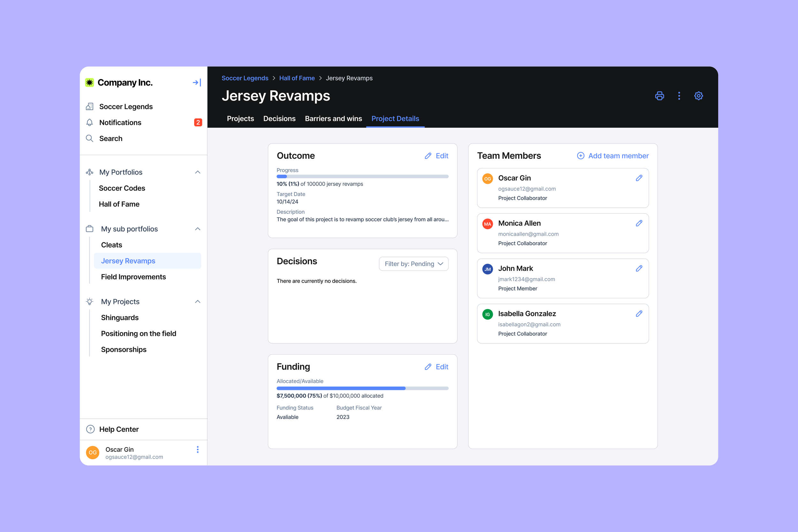The width and height of the screenshot is (798, 532).
Task: Switch to the Barriers and wins tab
Action: coord(333,118)
